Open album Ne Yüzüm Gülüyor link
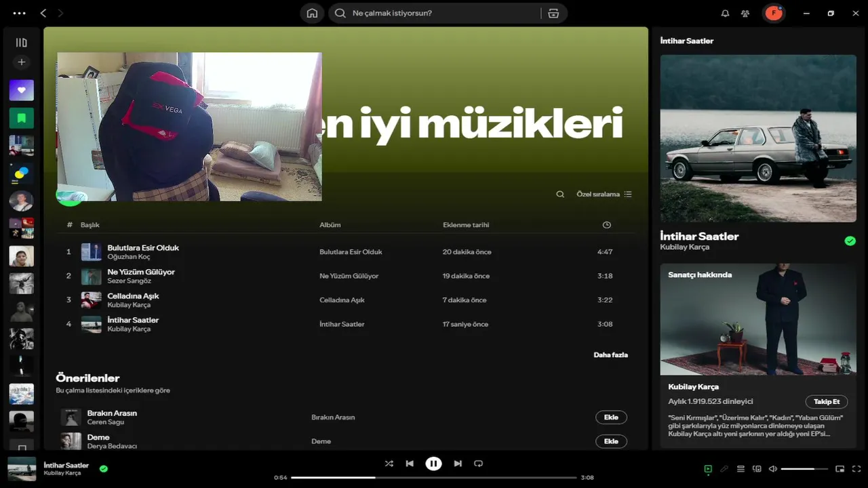The height and width of the screenshot is (488, 868). point(349,276)
